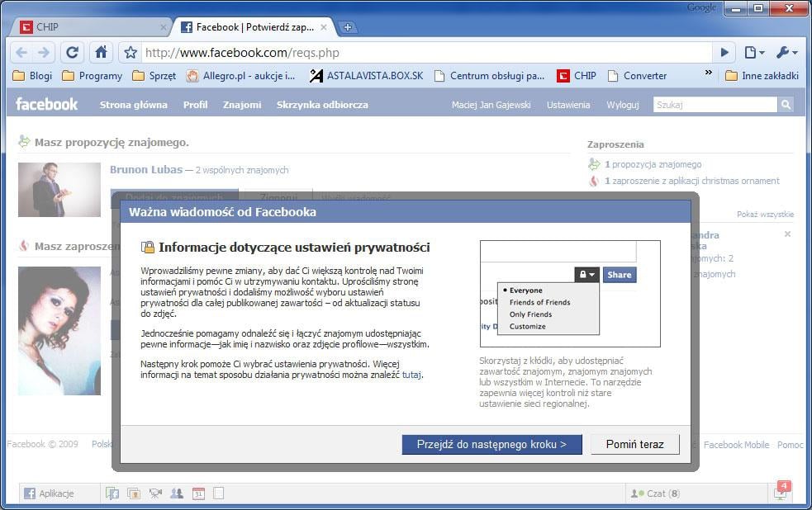Open the tutaj privacy information link
812x510 pixels.
pyautogui.click(x=411, y=375)
